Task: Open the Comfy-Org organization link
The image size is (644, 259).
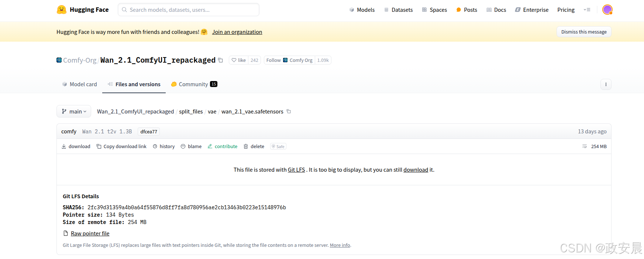Action: click(x=79, y=60)
